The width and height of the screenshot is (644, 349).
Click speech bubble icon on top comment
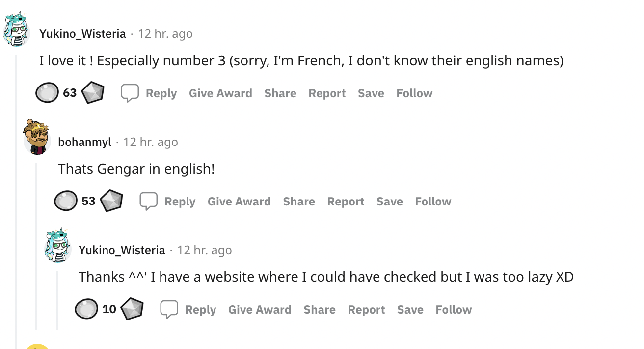point(130,93)
